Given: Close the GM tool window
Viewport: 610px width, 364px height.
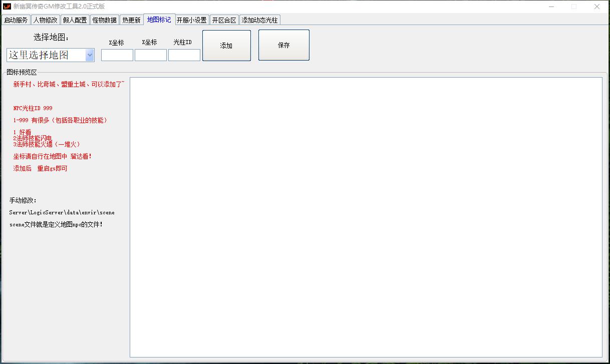Looking at the screenshot, I should [597, 7].
